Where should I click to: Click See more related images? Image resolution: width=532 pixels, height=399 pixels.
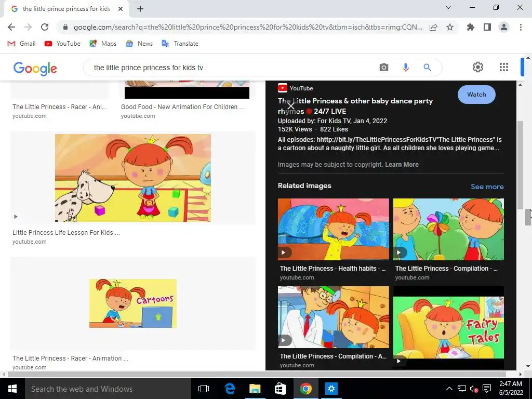pos(487,187)
